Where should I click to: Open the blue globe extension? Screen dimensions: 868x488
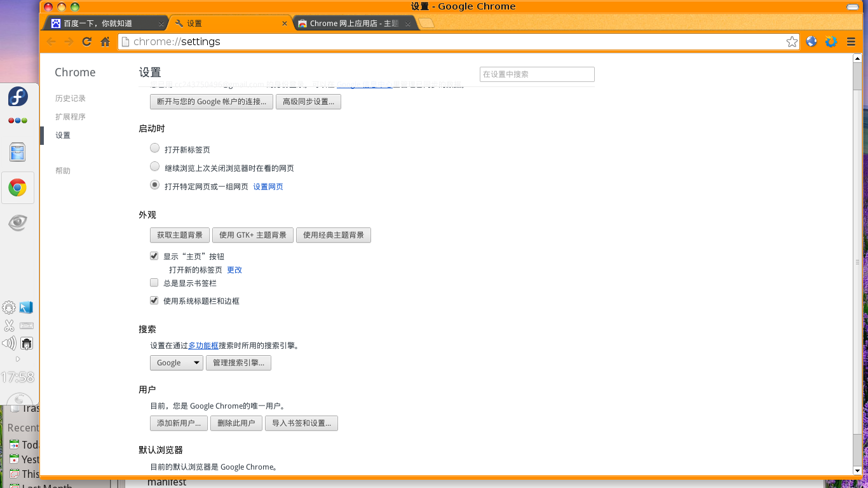coord(811,42)
